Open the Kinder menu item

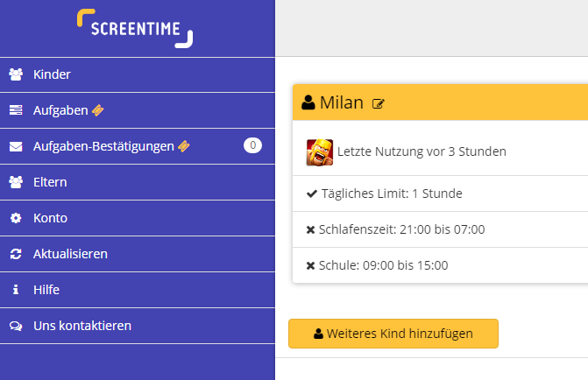pos(138,74)
